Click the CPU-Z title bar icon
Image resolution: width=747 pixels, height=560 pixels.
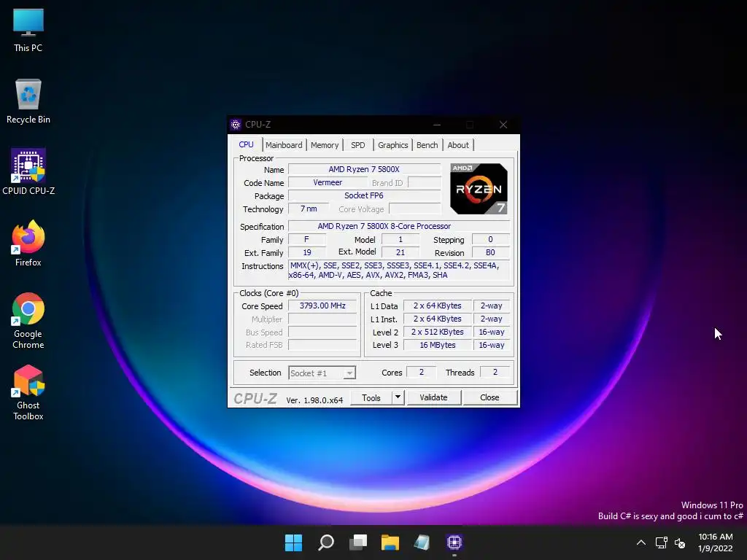pyautogui.click(x=236, y=125)
